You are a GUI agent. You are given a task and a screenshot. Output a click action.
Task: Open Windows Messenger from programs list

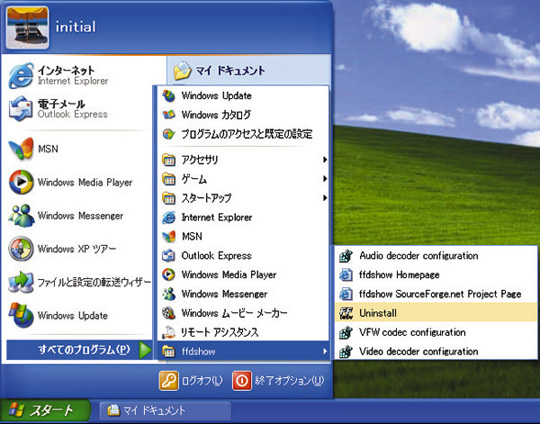pyautogui.click(x=243, y=294)
